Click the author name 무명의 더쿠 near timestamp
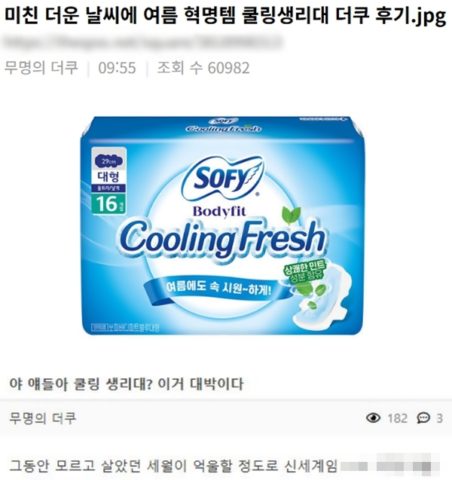The height and width of the screenshot is (480, 452). point(41,68)
